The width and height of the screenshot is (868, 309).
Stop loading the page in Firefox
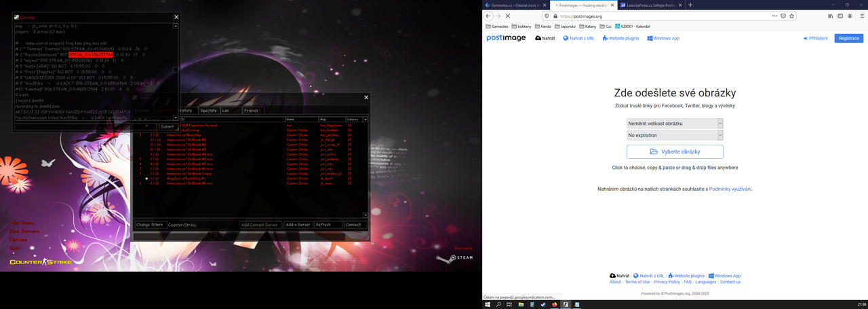click(x=507, y=16)
